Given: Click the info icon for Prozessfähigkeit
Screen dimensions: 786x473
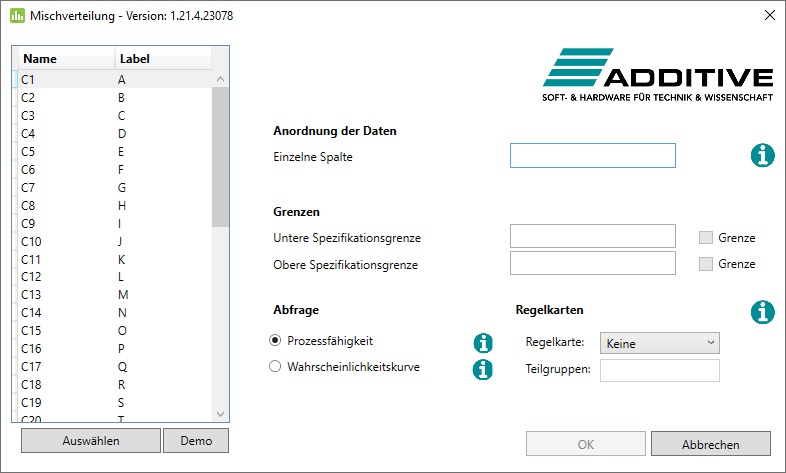Looking at the screenshot, I should [483, 343].
